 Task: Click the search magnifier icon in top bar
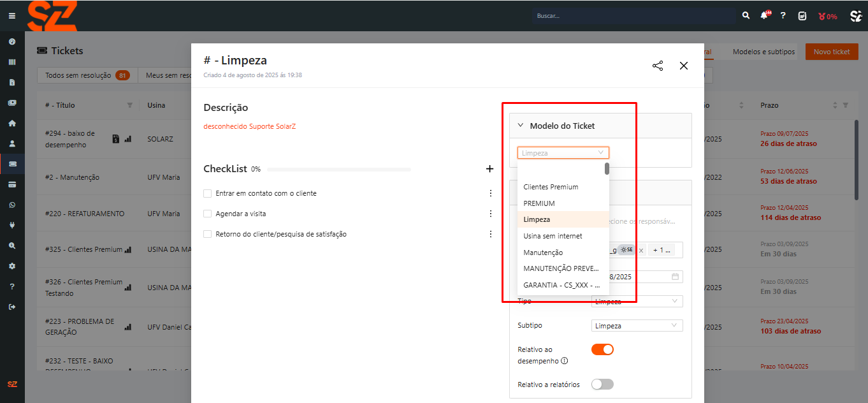pyautogui.click(x=746, y=16)
